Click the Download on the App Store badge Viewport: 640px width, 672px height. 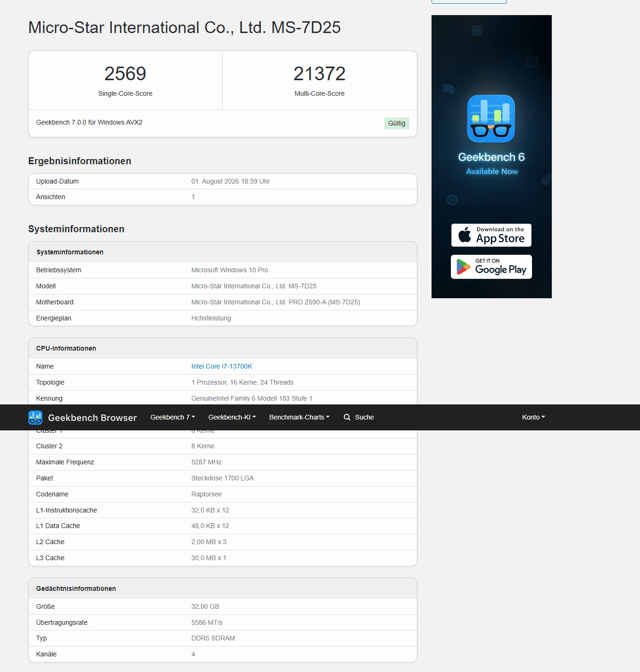pyautogui.click(x=491, y=235)
